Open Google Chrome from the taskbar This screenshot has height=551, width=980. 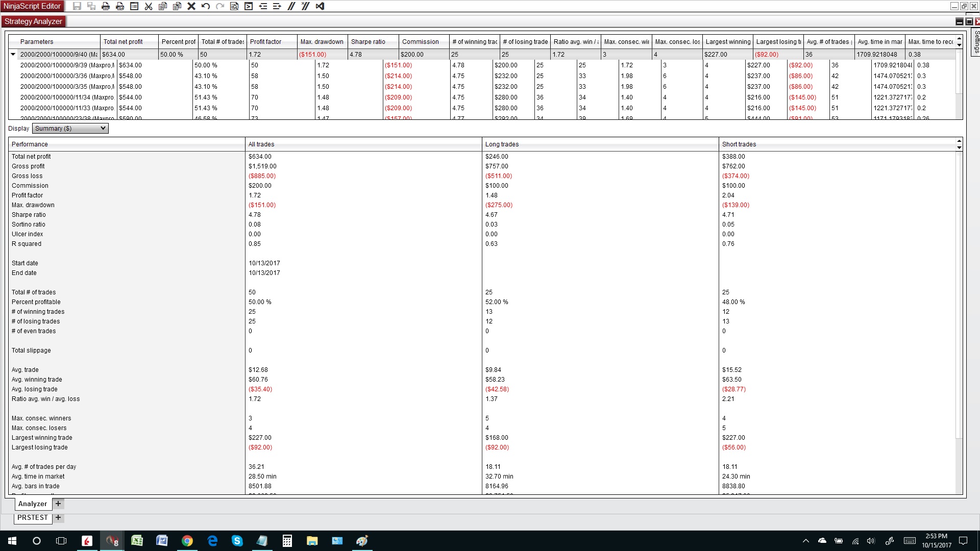click(187, 541)
